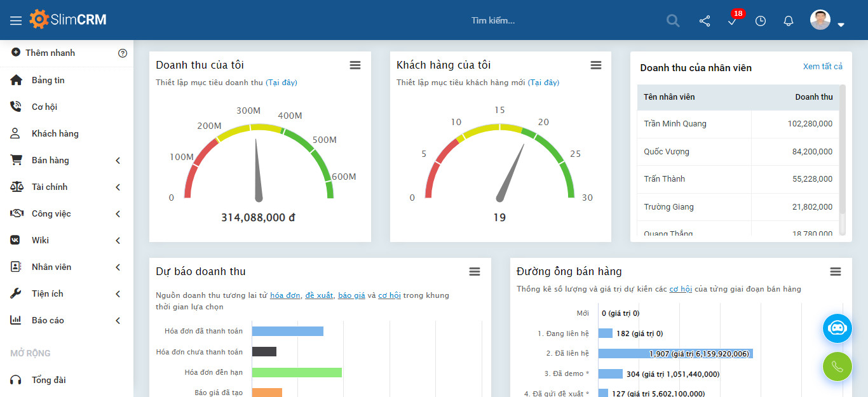868x397 pixels.
Task: Click the history clock icon
Action: tap(760, 20)
